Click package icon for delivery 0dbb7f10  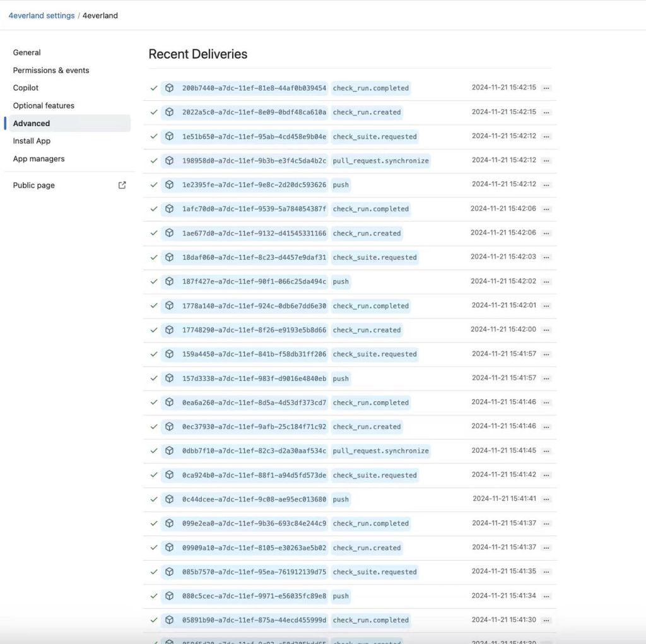click(x=169, y=451)
